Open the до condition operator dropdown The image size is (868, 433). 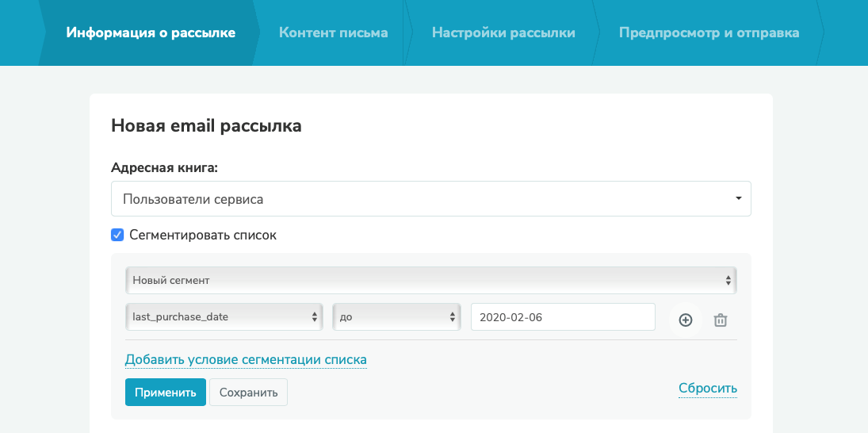pos(397,317)
